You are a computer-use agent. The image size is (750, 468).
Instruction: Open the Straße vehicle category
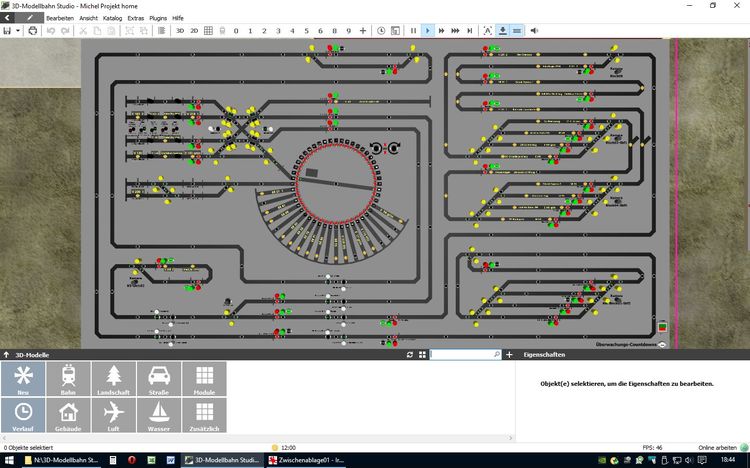(x=158, y=379)
